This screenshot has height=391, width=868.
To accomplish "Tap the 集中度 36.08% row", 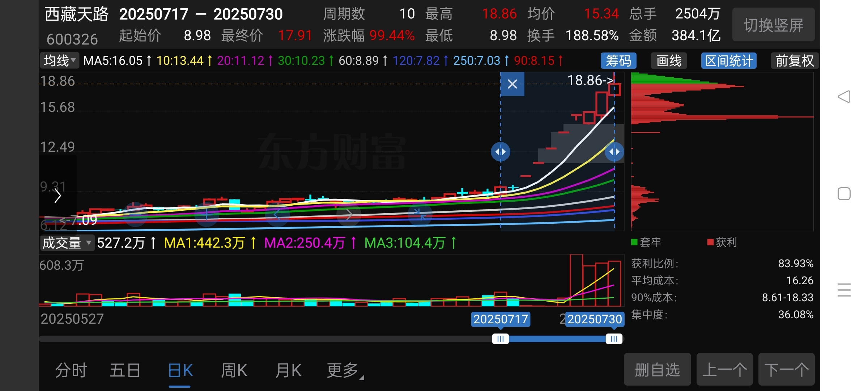I will [722, 314].
